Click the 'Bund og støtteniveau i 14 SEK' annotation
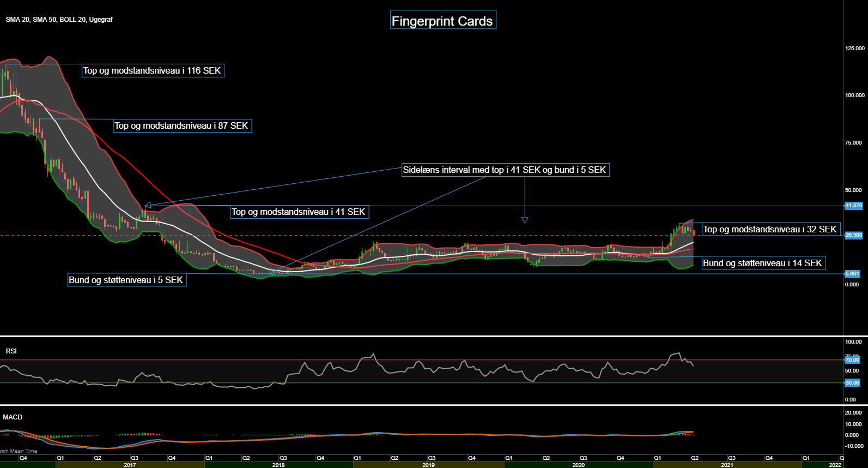Viewport: 868px width, 468px height. click(x=763, y=263)
